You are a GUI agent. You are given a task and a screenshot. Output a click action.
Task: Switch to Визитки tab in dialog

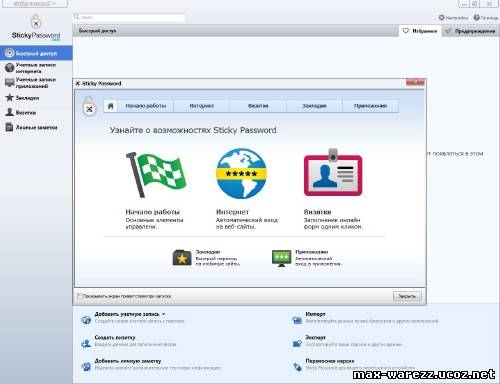(x=258, y=106)
